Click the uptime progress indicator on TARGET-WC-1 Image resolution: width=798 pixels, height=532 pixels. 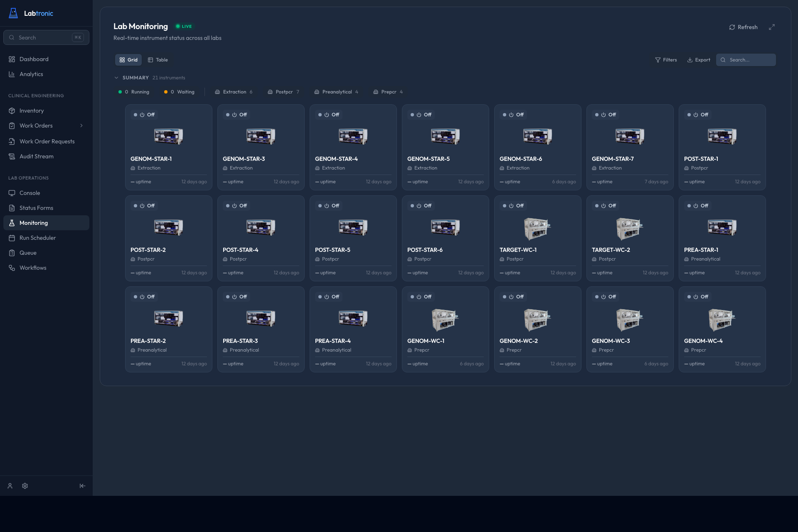(510, 273)
